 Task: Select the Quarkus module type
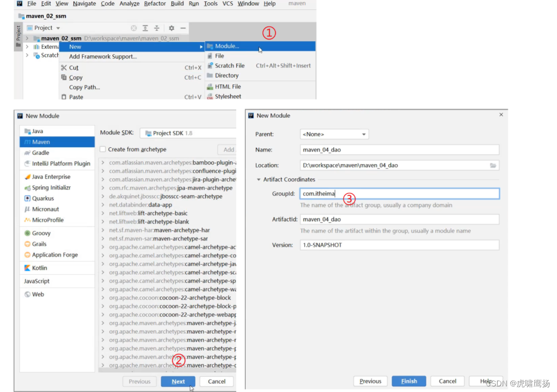57,198
